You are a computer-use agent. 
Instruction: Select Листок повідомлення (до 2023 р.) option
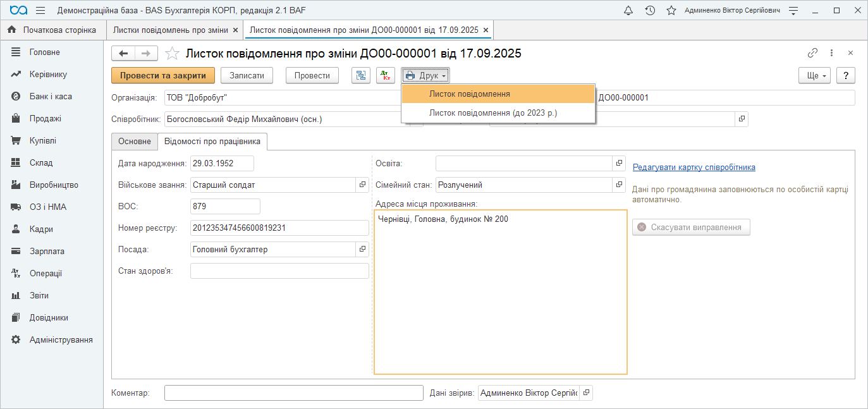pos(493,113)
